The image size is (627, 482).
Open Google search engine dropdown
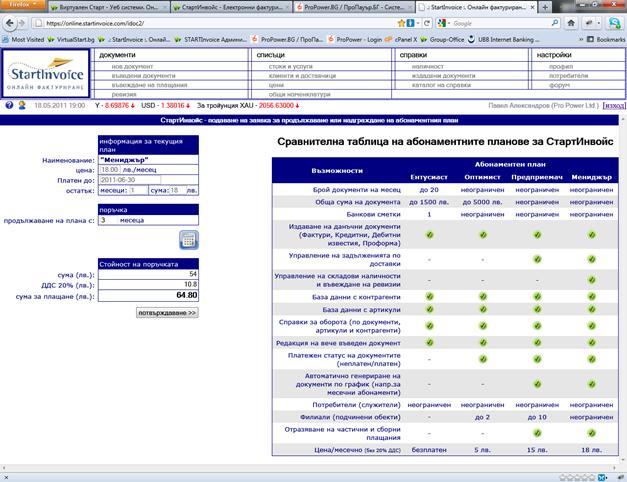pos(444,24)
